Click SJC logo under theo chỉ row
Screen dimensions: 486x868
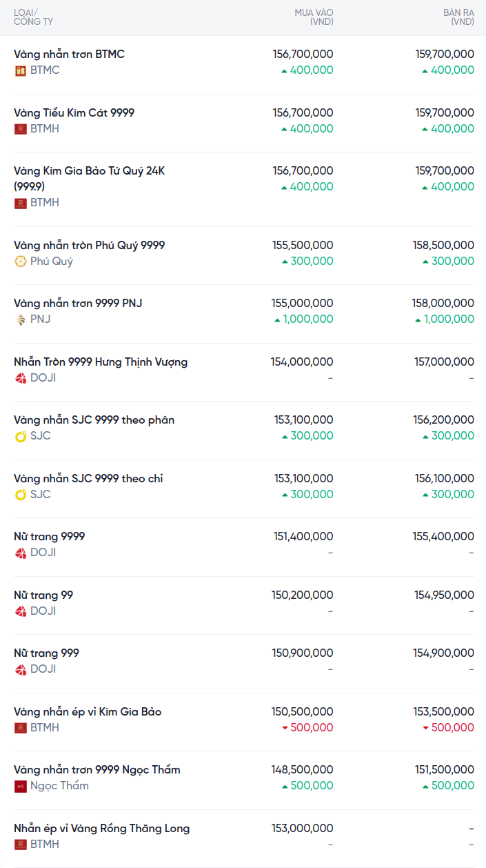click(x=21, y=495)
